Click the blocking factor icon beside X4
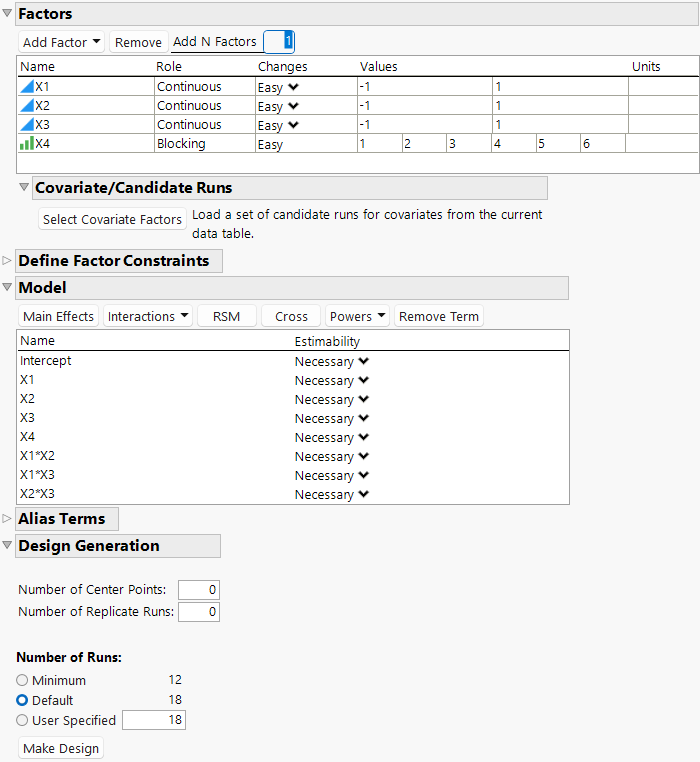The image size is (700, 762). 27,144
